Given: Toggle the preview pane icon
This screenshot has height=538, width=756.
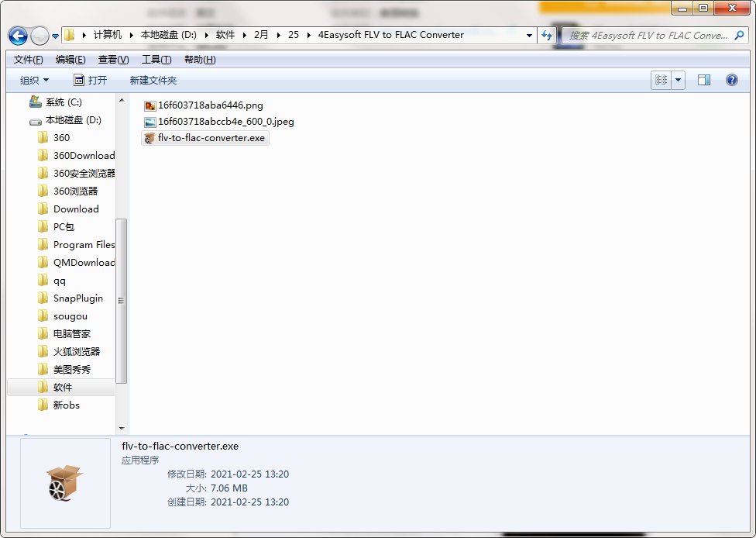Looking at the screenshot, I should (704, 80).
